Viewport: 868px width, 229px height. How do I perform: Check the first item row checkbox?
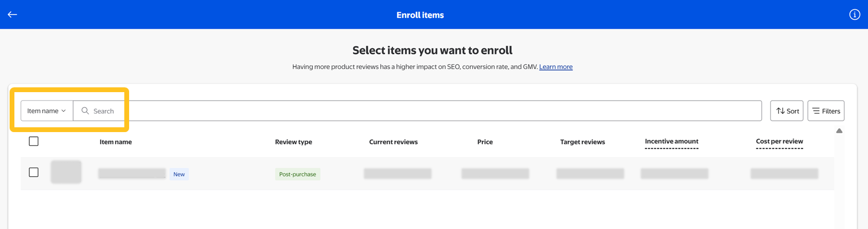click(x=34, y=173)
